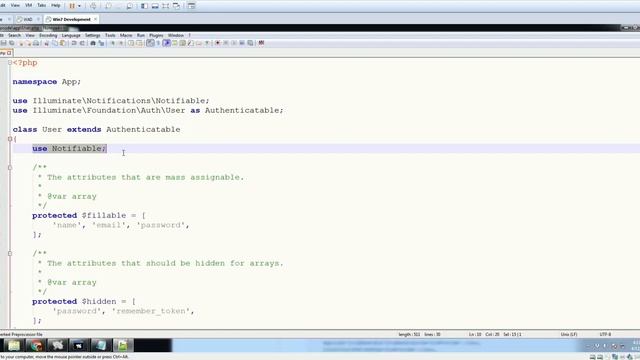Click the 'use Illuminate\Notifications\Notifiable;' line
This screenshot has width=640, height=360.
(111, 100)
